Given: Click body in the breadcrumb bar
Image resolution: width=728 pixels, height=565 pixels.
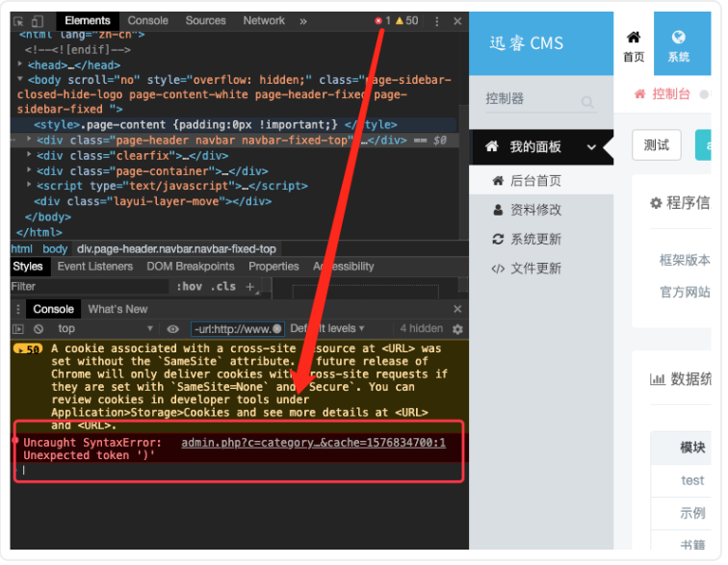Looking at the screenshot, I should coord(55,250).
